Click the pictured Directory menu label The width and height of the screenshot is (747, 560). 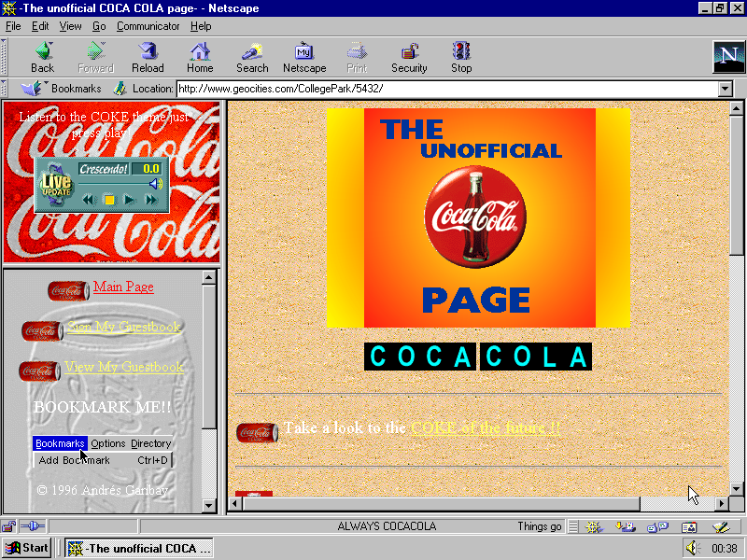[151, 443]
